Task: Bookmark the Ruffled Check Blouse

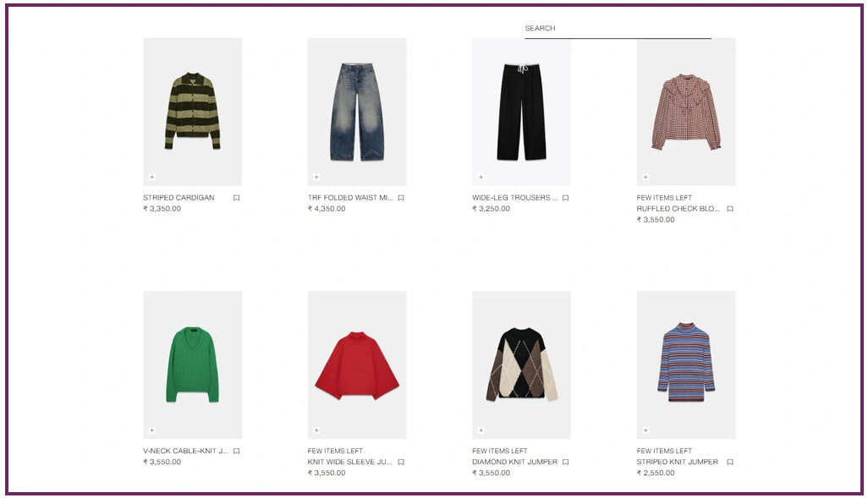Action: pos(730,209)
